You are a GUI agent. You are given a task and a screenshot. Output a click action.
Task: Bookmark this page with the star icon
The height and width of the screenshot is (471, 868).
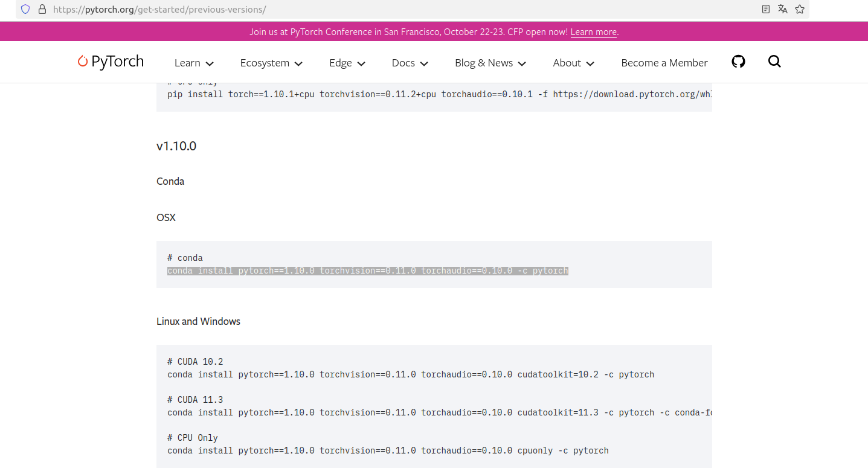point(800,9)
